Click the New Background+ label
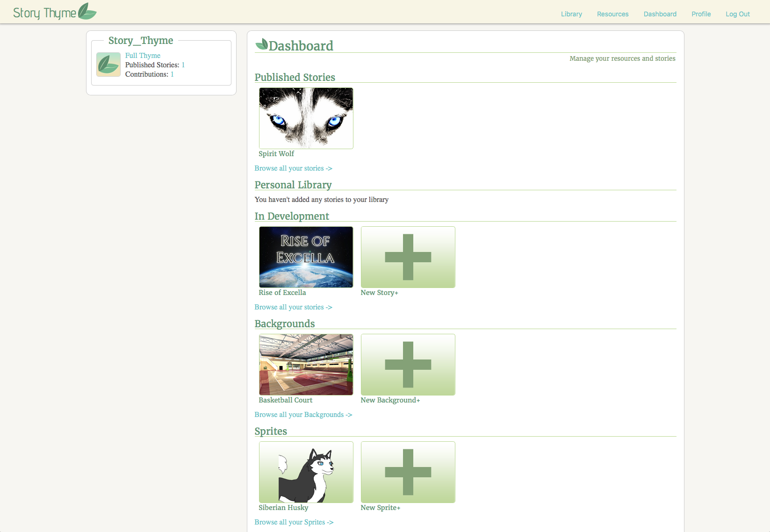Viewport: 770px width, 532px height. click(390, 400)
